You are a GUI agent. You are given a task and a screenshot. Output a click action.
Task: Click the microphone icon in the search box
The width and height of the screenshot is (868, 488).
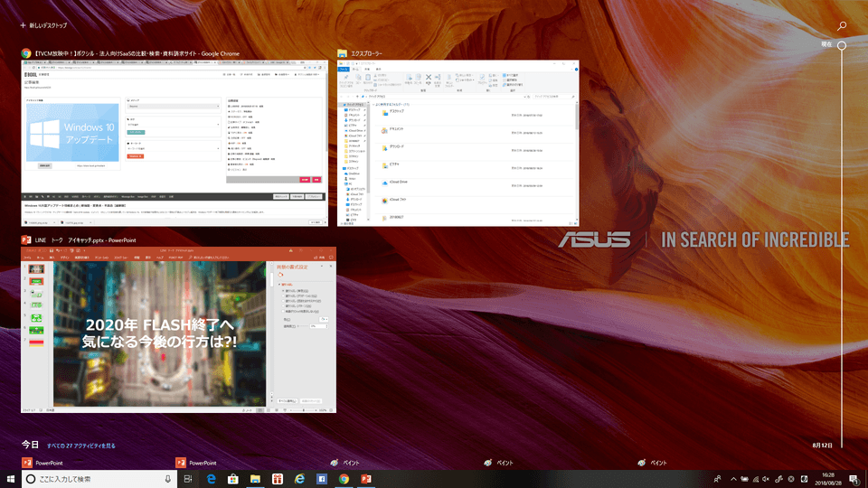[168, 479]
